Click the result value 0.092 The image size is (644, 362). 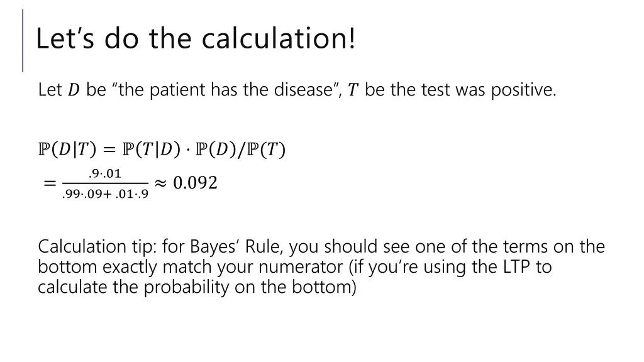pos(195,183)
